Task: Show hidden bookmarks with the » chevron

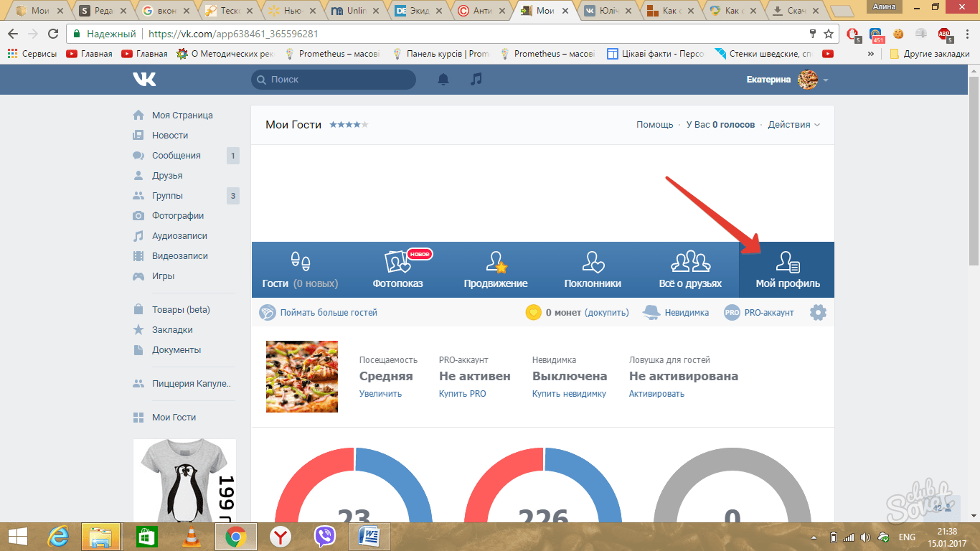Action: [x=871, y=54]
